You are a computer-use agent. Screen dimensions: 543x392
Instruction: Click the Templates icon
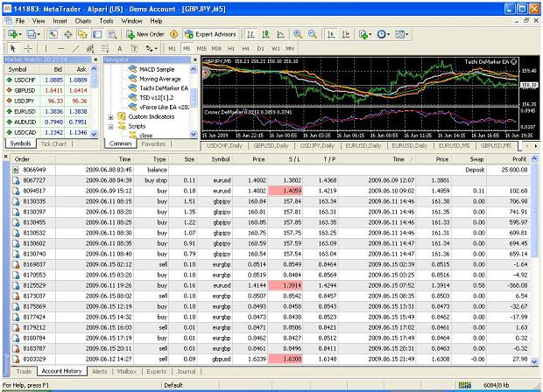pyautogui.click(x=399, y=34)
